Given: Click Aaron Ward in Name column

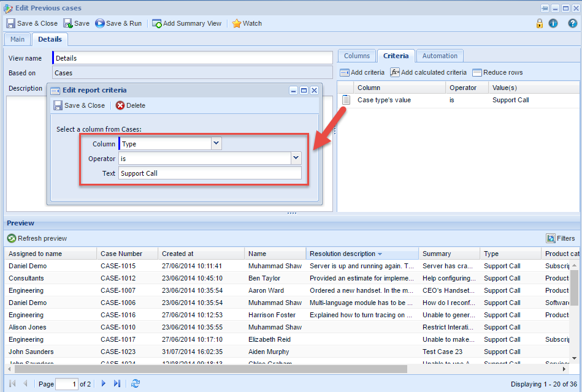Looking at the screenshot, I should coord(266,290).
